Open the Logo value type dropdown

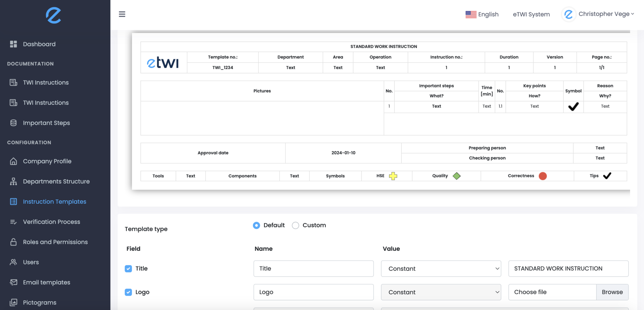pyautogui.click(x=441, y=292)
